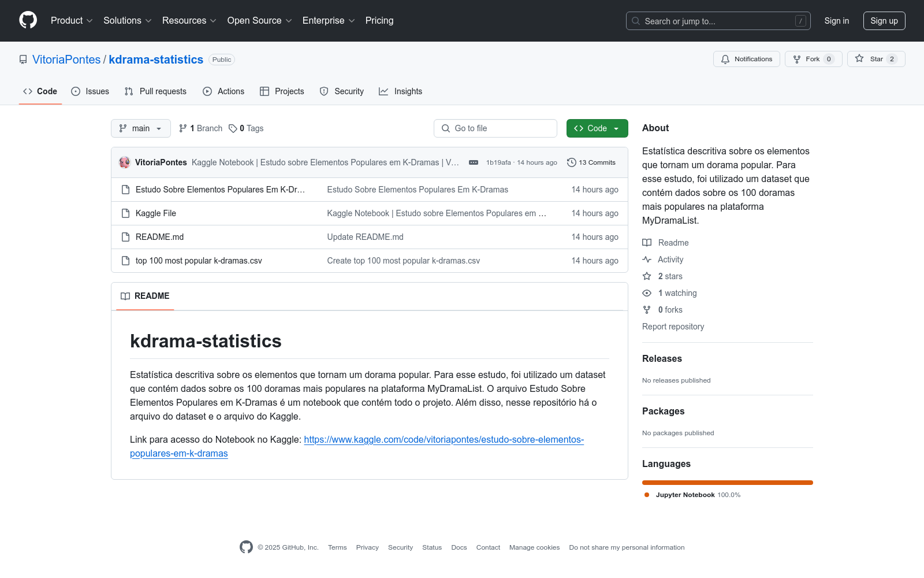Click the branch icon beside 1 Branch
Image resolution: width=924 pixels, height=578 pixels.
183,128
